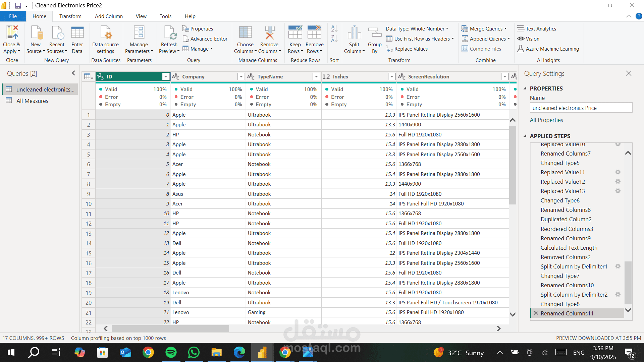This screenshot has width=644, height=362.
Task: Click Manage Parameters icon
Action: pos(139,33)
